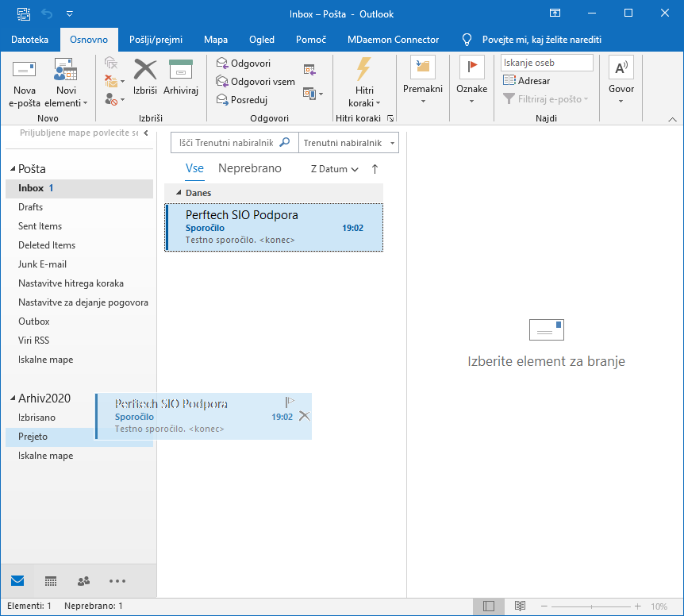Reply to all with Odgovori vsem

[256, 82]
